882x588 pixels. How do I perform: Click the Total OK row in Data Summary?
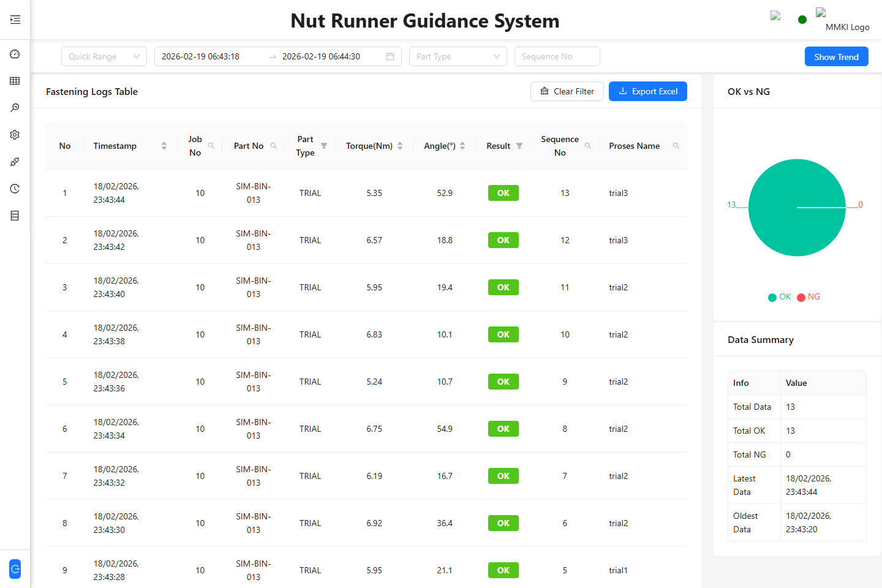(797, 431)
